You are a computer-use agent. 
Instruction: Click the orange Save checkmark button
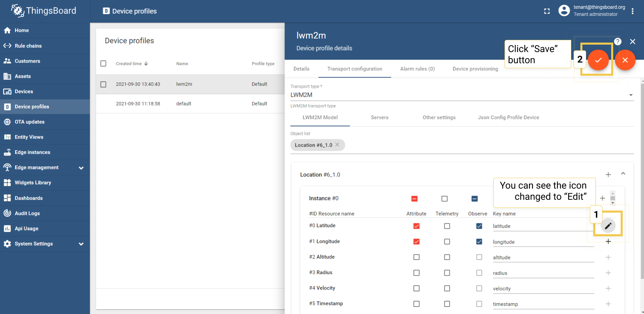pyautogui.click(x=598, y=60)
